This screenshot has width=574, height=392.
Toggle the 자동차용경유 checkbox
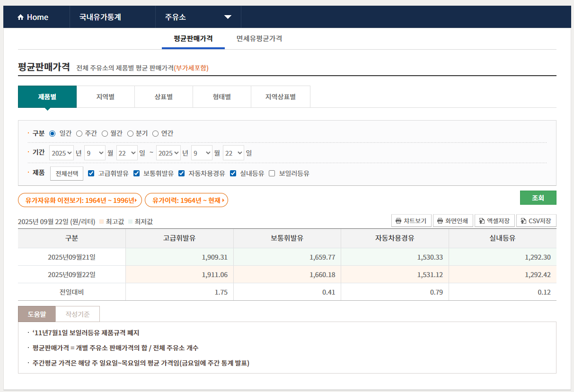182,174
